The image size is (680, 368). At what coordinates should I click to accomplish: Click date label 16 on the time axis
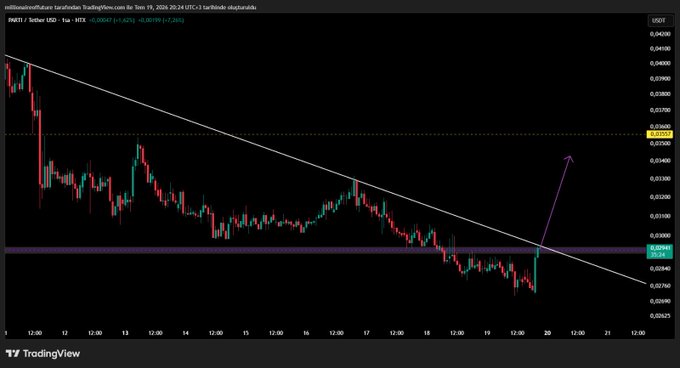306,333
